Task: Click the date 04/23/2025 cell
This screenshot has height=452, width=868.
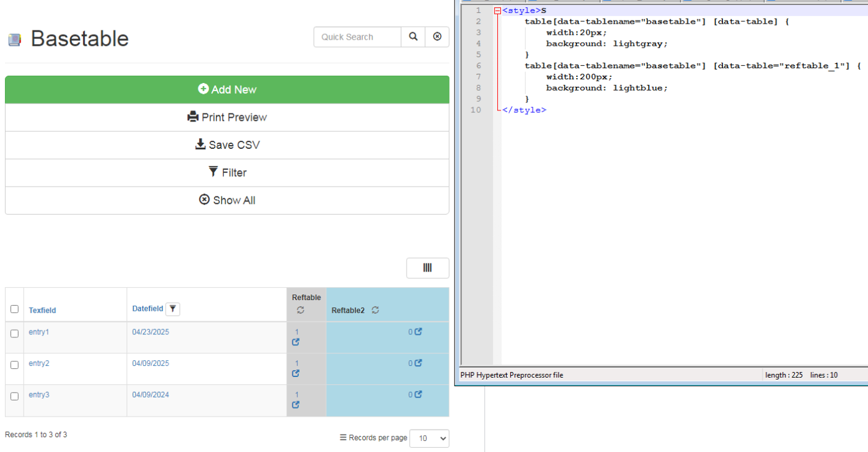Action: click(150, 332)
